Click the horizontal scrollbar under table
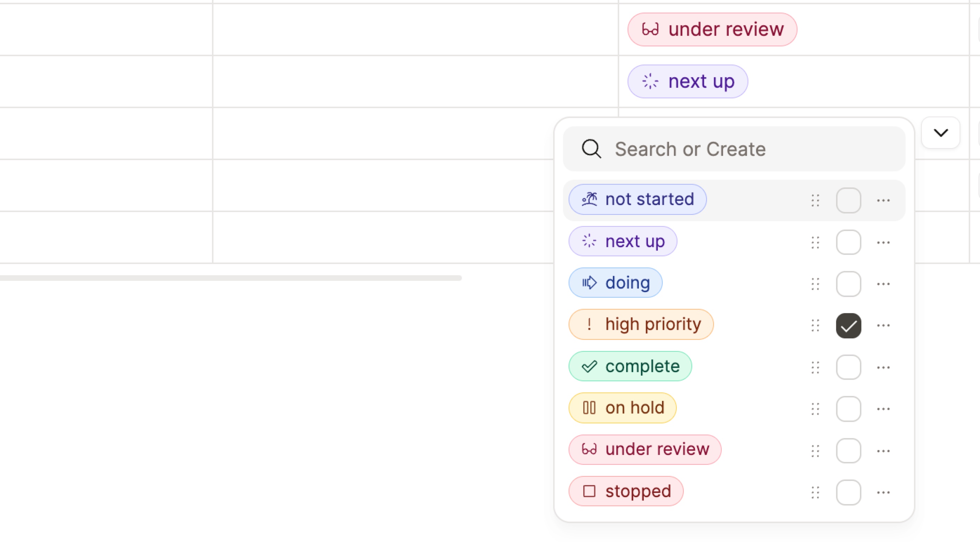Image resolution: width=980 pixels, height=542 pixels. click(231, 278)
